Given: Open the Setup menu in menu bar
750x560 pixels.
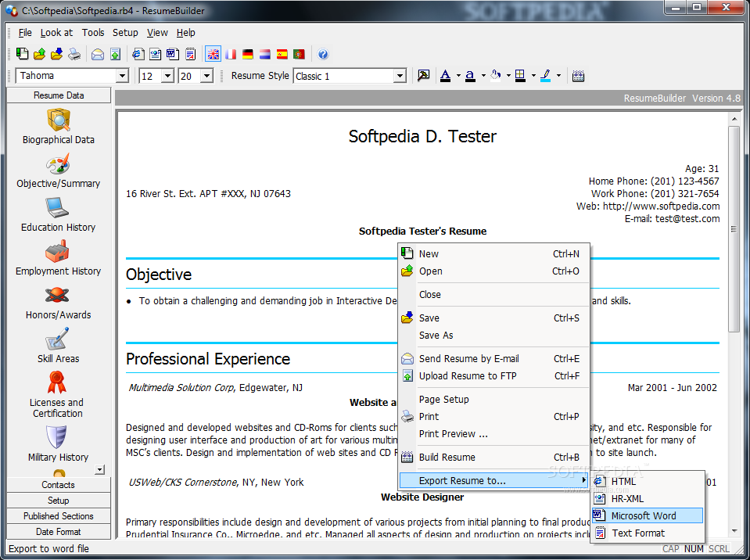Looking at the screenshot, I should click(125, 33).
